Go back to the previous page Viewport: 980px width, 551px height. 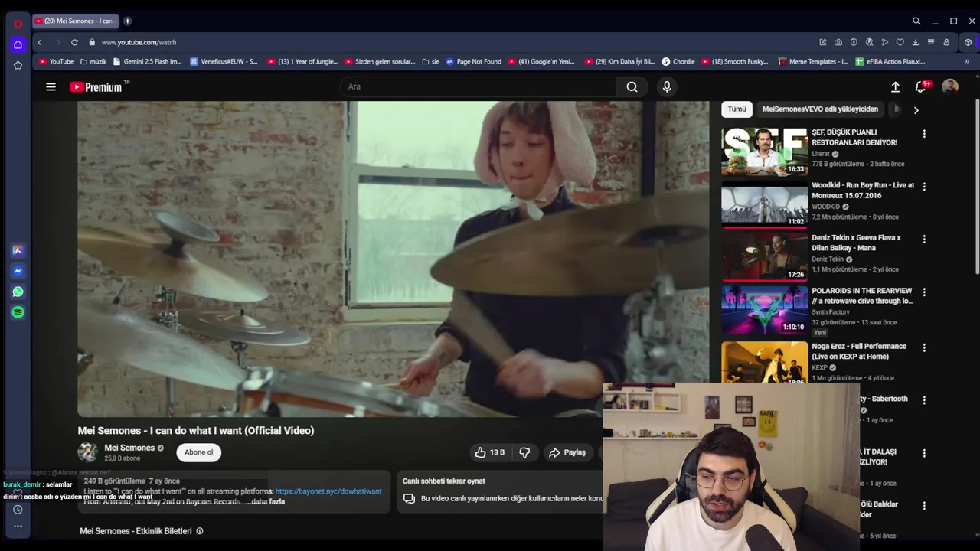[40, 42]
